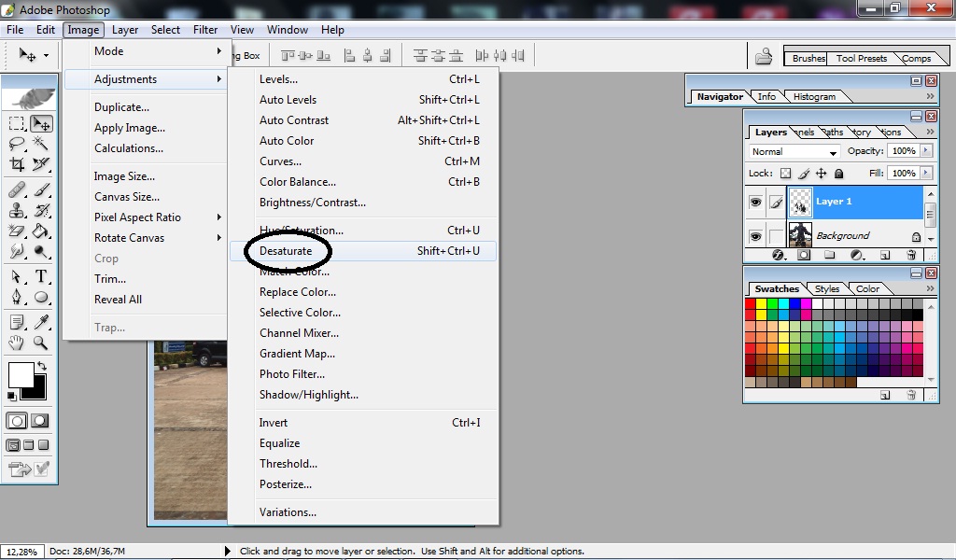956x560 pixels.
Task: Select the Brush tool
Action: (x=41, y=190)
